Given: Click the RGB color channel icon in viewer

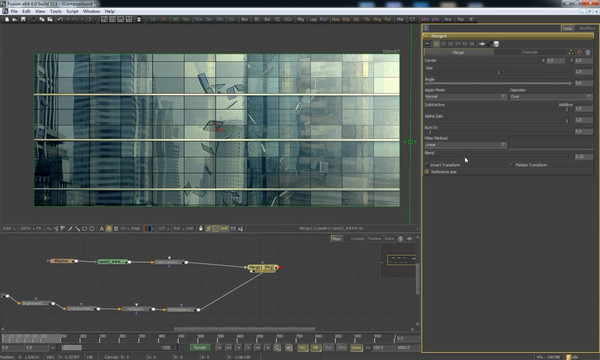Looking at the screenshot, I should pos(147,228).
